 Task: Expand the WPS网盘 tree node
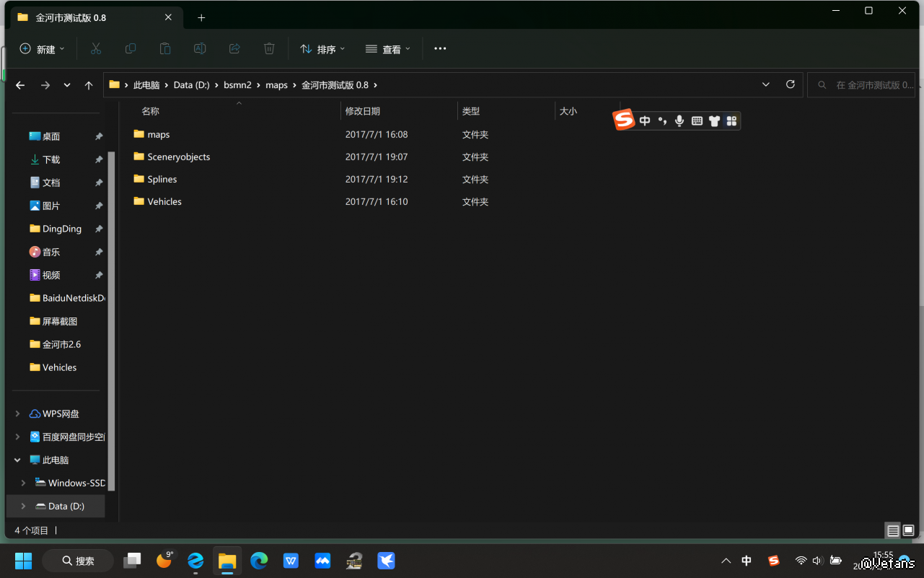(17, 413)
